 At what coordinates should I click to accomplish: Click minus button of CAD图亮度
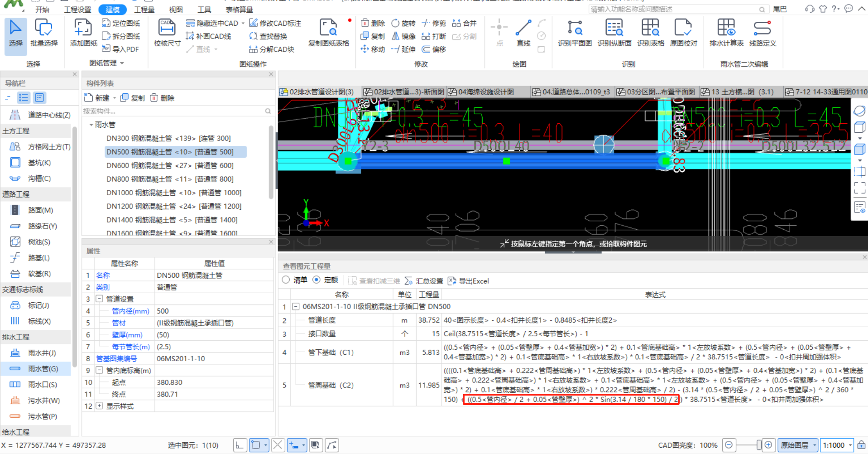point(729,445)
